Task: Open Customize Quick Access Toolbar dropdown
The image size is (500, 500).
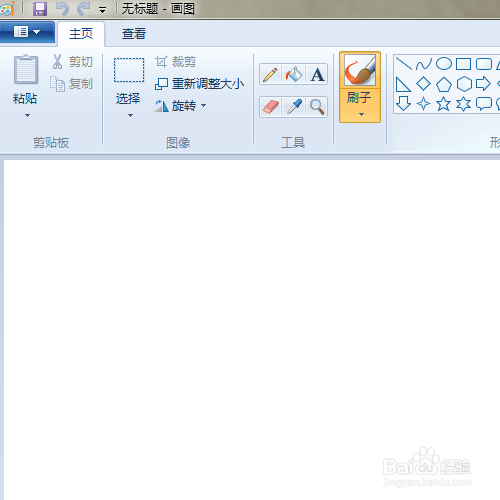Action: pos(103,10)
